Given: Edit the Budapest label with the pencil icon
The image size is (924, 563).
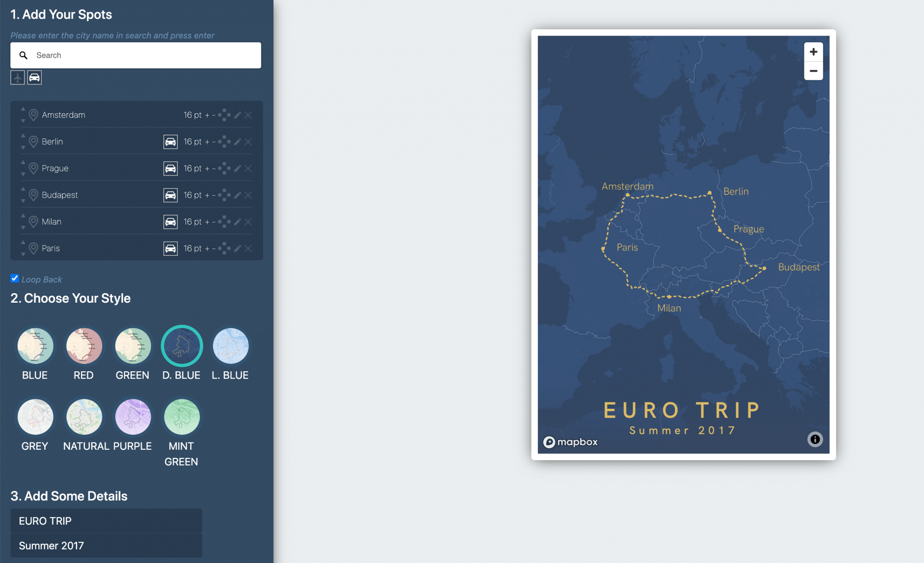Looking at the screenshot, I should [237, 195].
